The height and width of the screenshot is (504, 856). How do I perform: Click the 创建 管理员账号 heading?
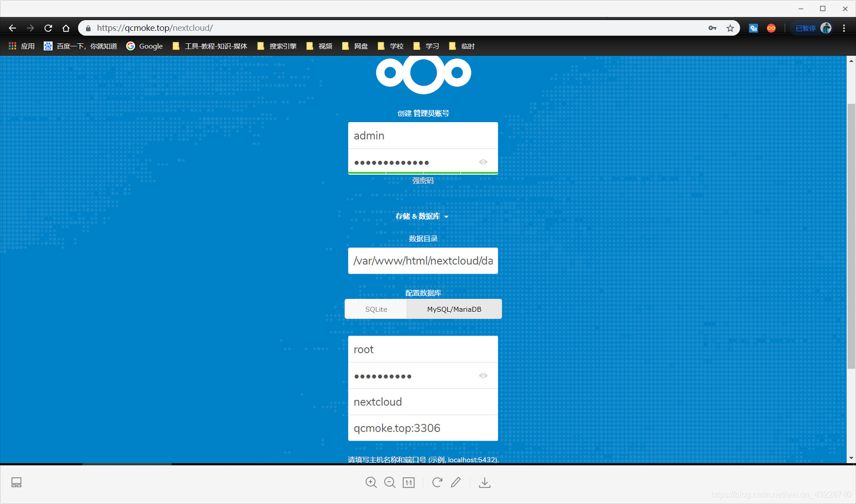click(x=423, y=113)
